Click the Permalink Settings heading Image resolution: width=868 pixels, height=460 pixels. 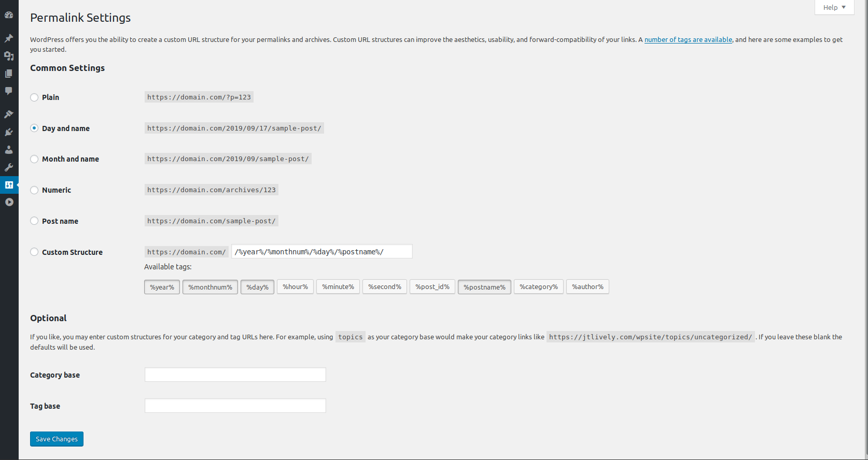(x=80, y=18)
